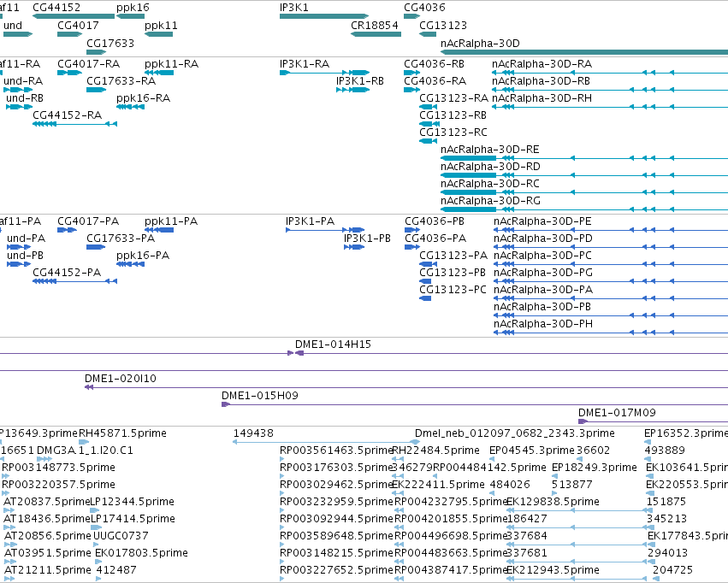Click the und-PA protein label
The image size is (728, 583).
tap(26, 238)
